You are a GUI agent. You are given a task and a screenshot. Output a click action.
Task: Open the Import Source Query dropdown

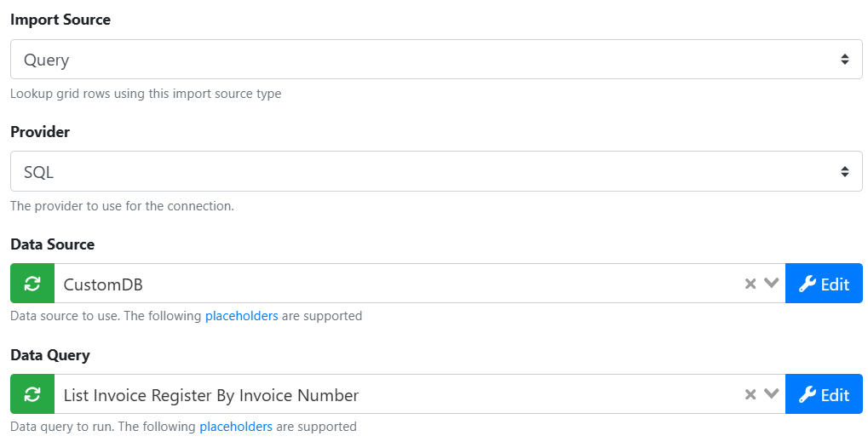pos(436,60)
